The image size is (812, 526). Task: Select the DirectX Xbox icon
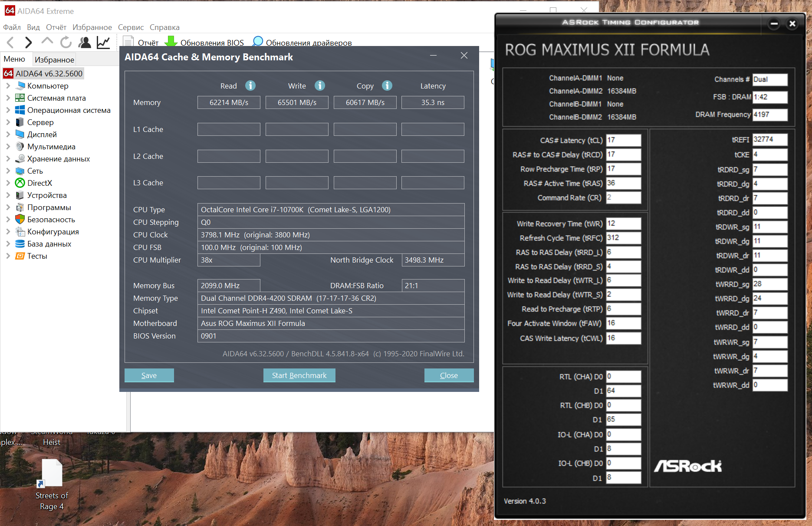point(20,183)
